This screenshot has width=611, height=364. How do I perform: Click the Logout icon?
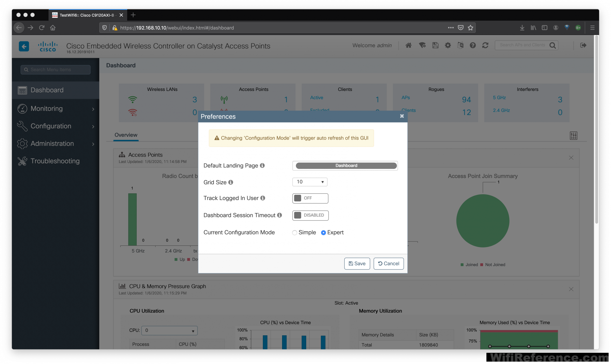(x=583, y=45)
